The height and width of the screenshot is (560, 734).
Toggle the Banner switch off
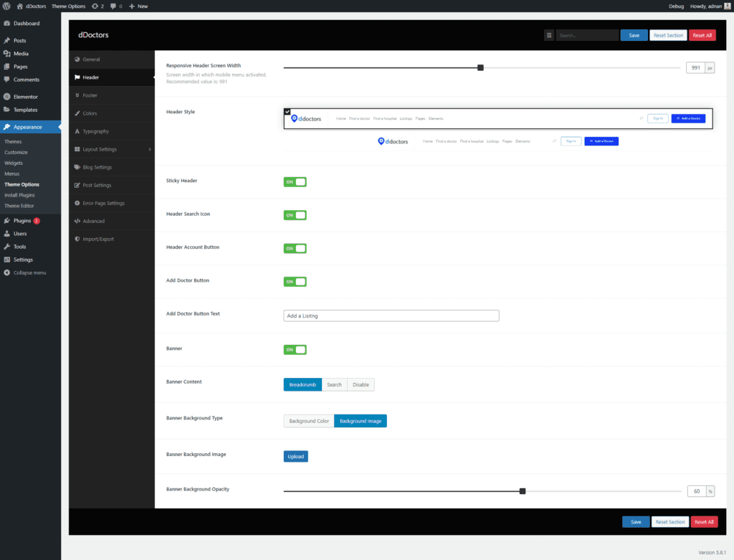(295, 350)
